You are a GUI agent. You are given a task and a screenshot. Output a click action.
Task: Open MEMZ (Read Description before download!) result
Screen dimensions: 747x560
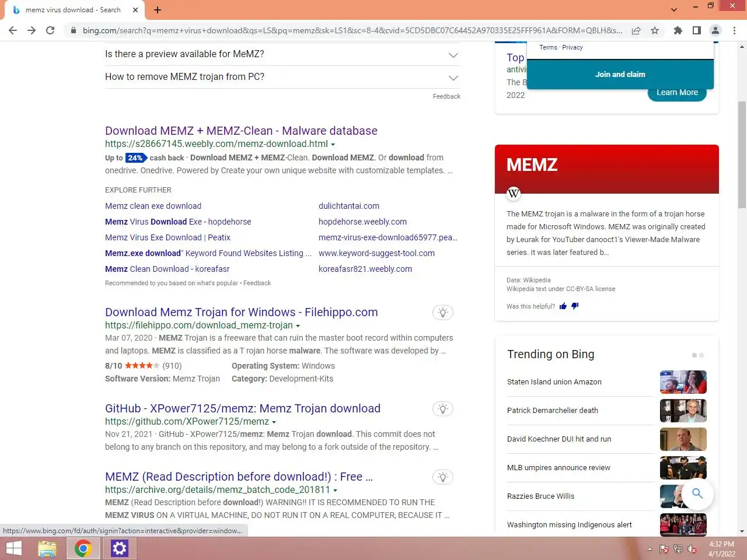239,477
